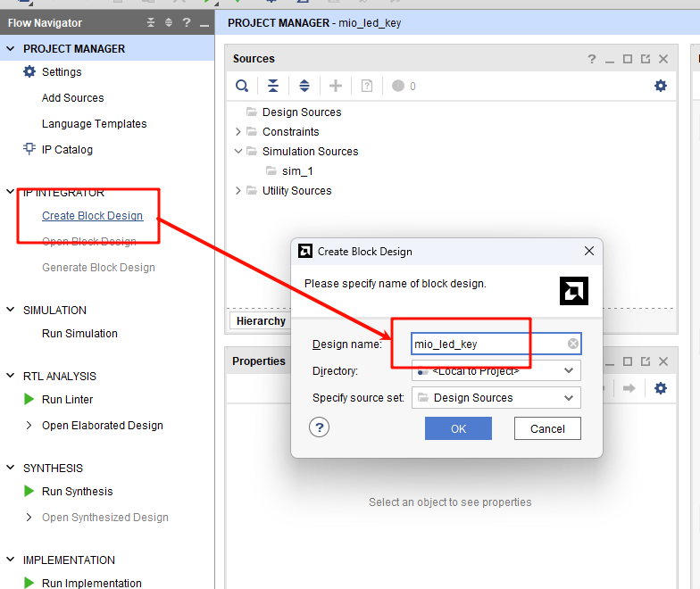The image size is (700, 589).
Task: Minimize the Flow Navigator panel
Action: pyautogui.click(x=204, y=25)
